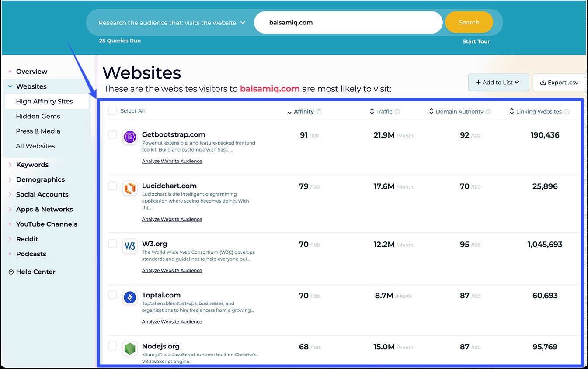Open the Demographics sidebar section
588x369 pixels.
click(40, 179)
